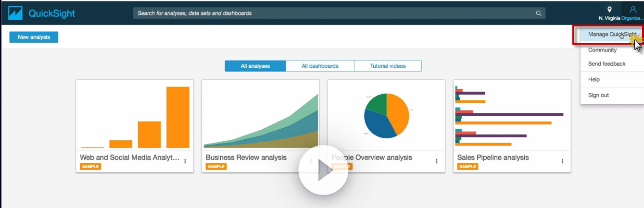Click Sign out in the menu
Screen dimensions: 644x208
(x=598, y=95)
